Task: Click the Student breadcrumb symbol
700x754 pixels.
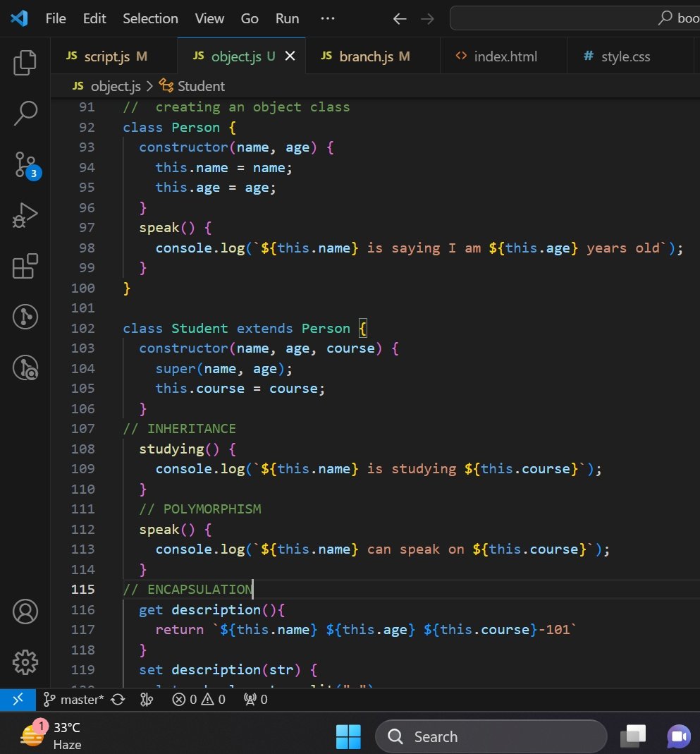Action: [192, 86]
